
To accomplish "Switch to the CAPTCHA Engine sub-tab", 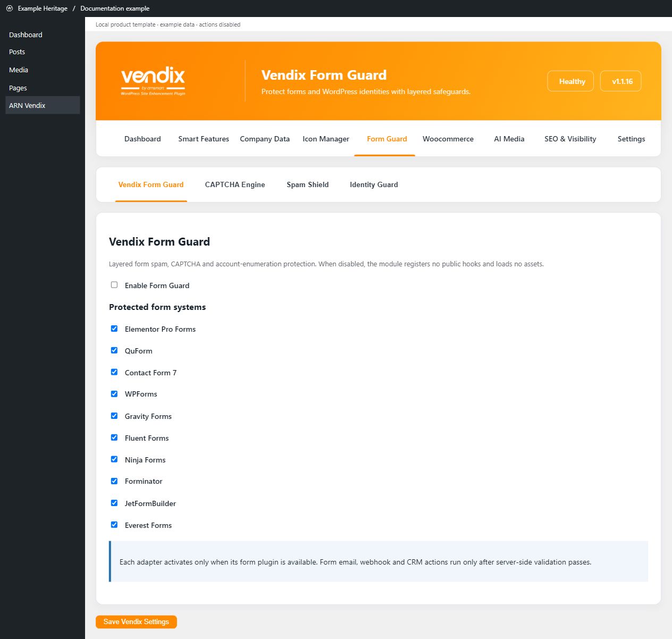I will (235, 184).
